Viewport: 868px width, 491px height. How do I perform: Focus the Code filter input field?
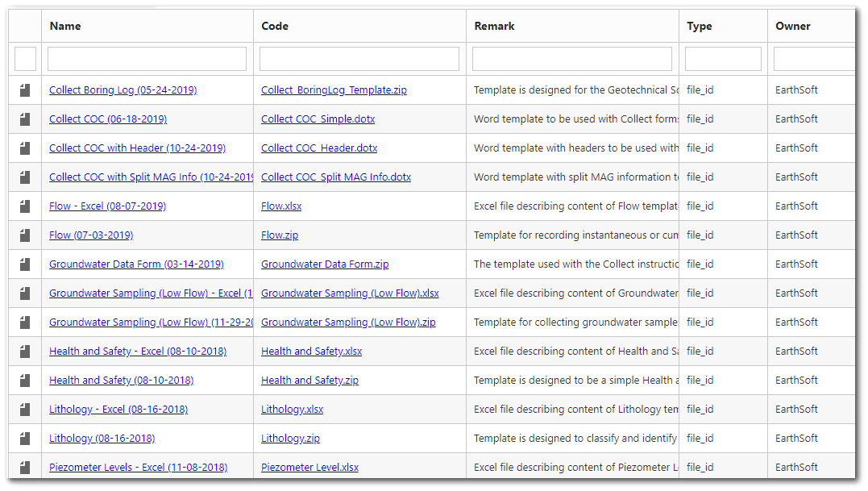[x=359, y=59]
